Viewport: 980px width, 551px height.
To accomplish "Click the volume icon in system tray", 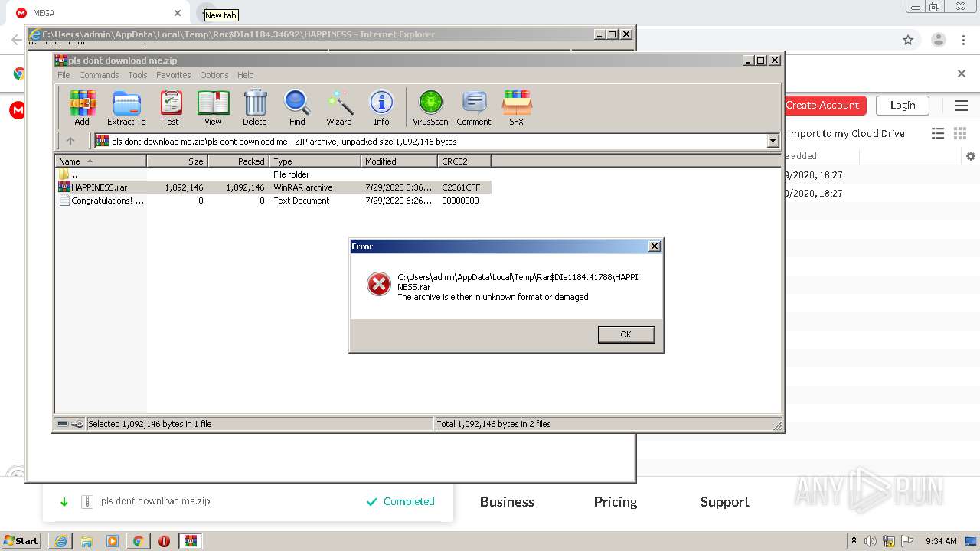I will coord(871,541).
